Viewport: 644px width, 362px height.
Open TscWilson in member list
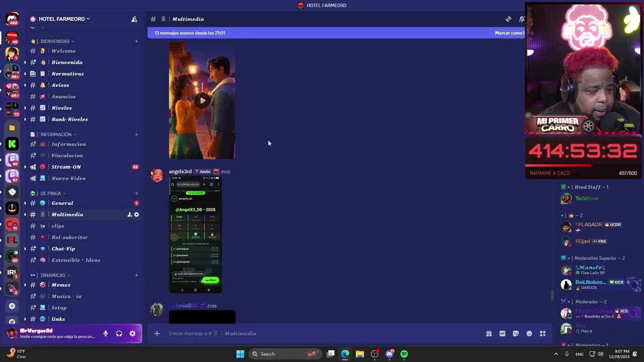pos(587,198)
